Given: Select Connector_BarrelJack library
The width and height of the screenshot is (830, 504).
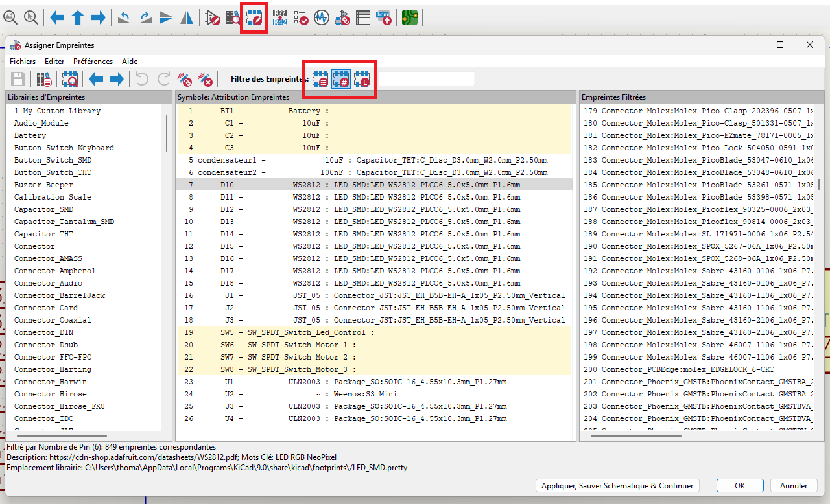Looking at the screenshot, I should click(x=60, y=295).
